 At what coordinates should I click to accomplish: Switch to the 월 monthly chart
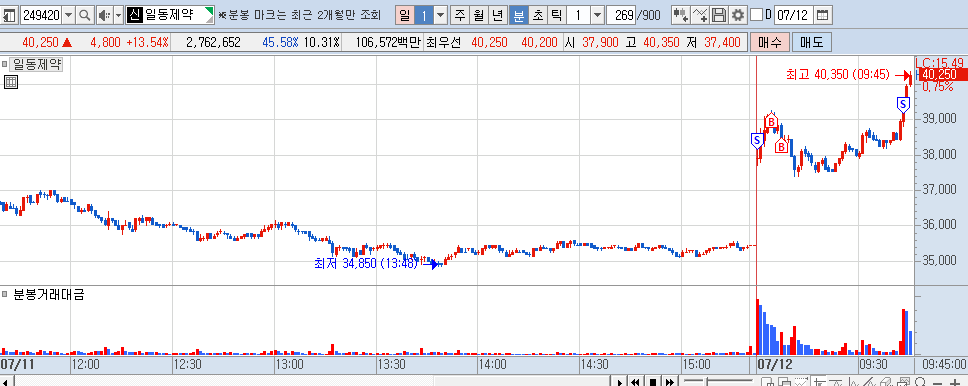[478, 15]
